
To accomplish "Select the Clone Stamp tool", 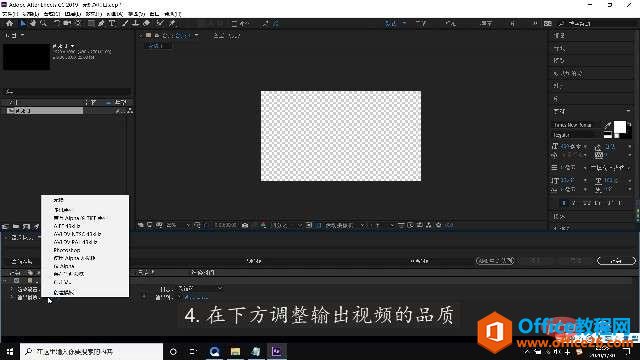I will tap(136, 24).
